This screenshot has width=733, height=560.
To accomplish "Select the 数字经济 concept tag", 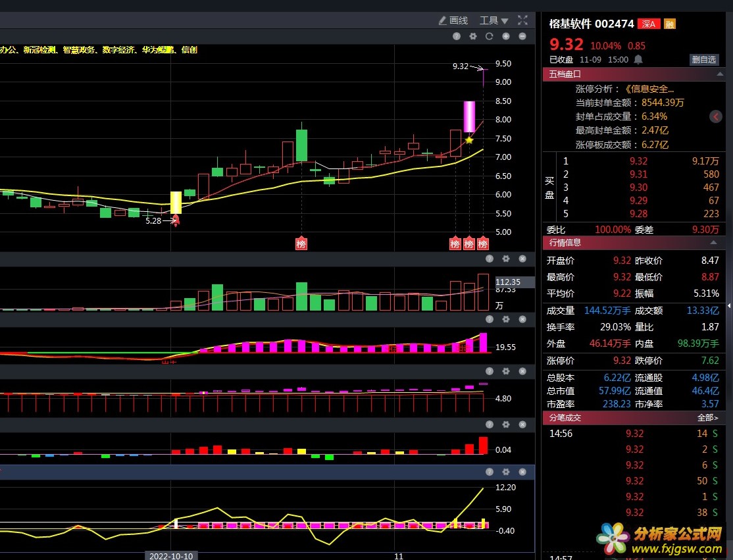I will tap(118, 49).
